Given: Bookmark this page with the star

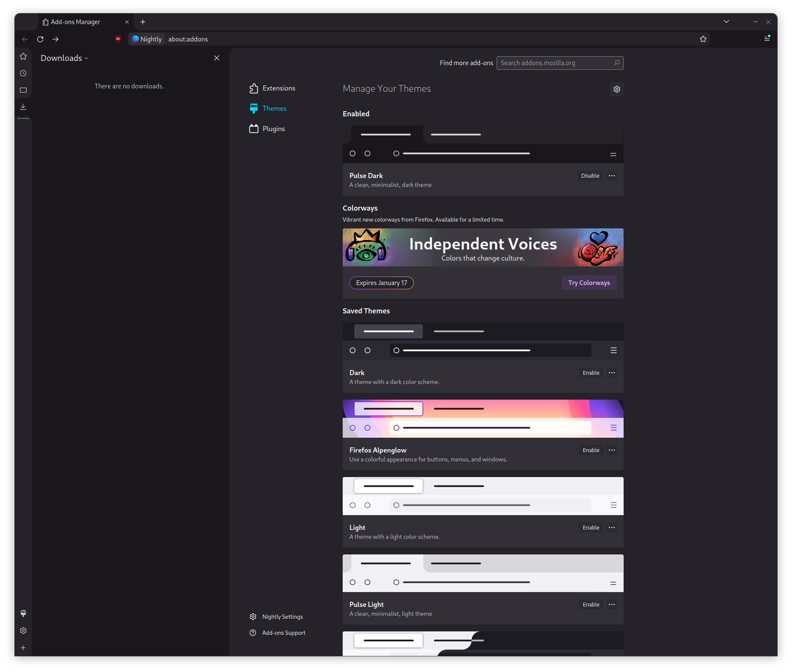Looking at the screenshot, I should [703, 39].
